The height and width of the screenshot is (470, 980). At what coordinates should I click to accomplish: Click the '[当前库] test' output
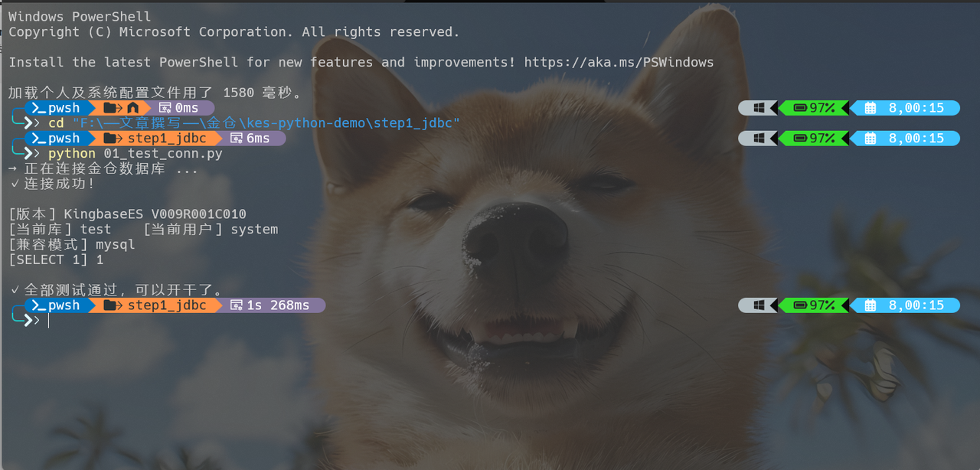(x=60, y=229)
